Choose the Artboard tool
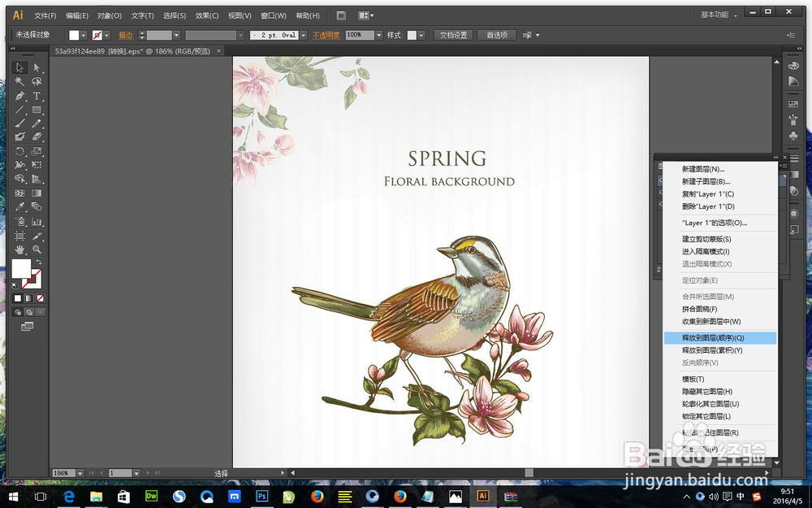 tap(19, 236)
